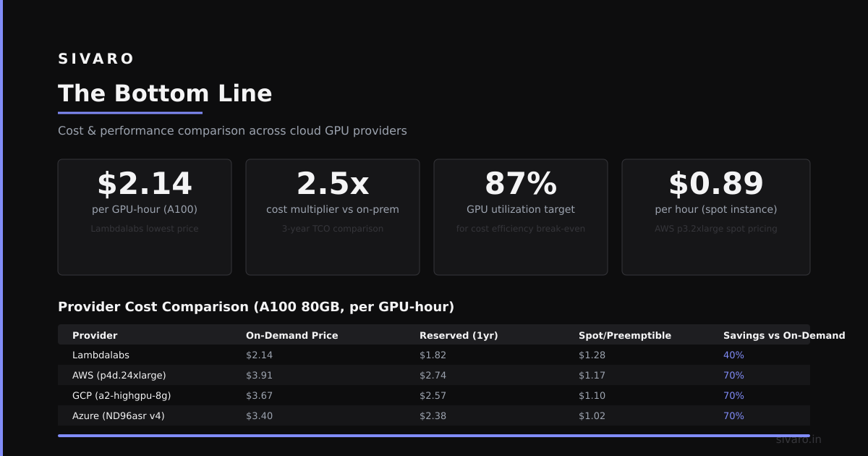Viewport: 868px width, 456px height.
Task: Click the Reserved (1yr) column header
Action: click(x=459, y=335)
